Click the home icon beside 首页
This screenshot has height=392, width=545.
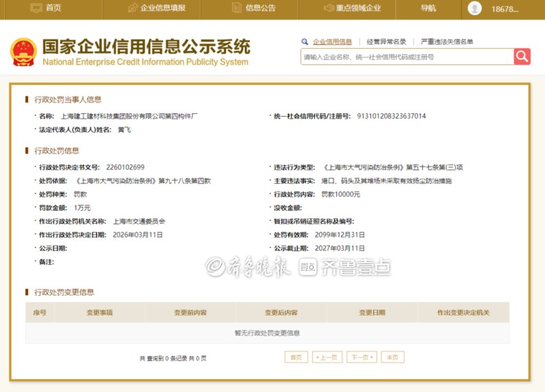pyautogui.click(x=35, y=8)
